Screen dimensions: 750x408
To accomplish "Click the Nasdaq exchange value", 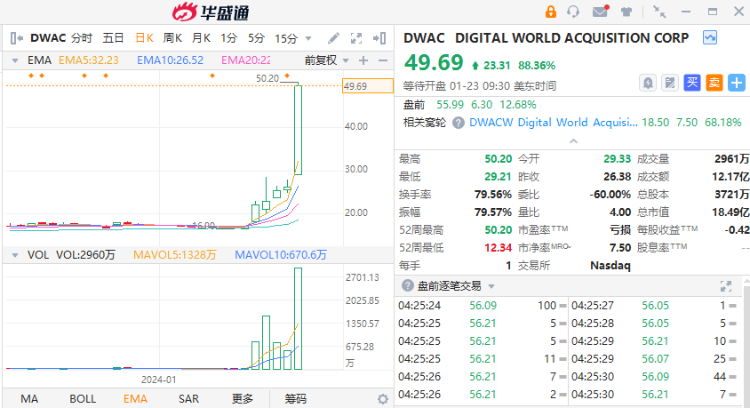I will point(610,265).
